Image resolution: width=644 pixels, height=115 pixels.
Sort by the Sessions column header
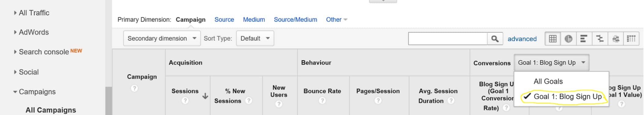(185, 91)
